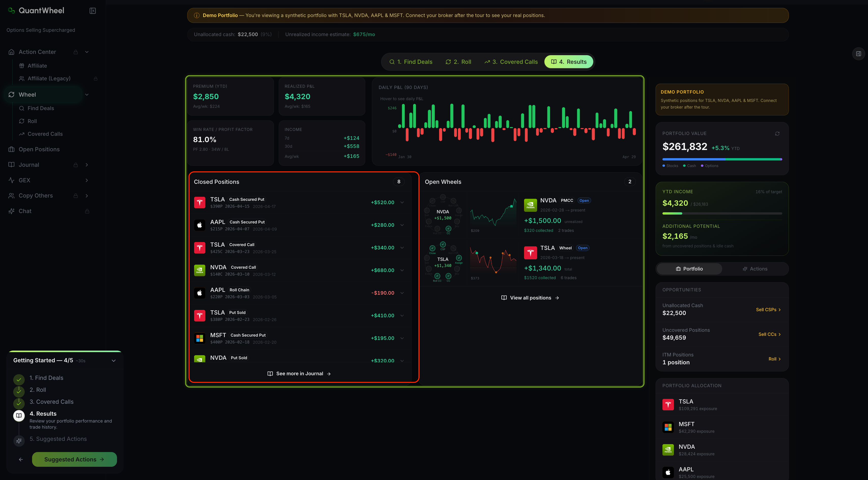Open the Actions tab in right panel
This screenshot has height=480, width=868.
(755, 269)
